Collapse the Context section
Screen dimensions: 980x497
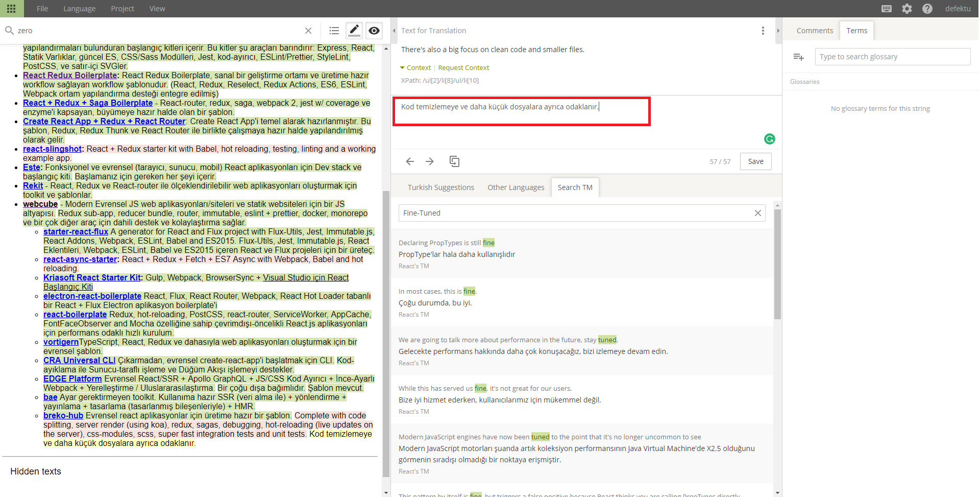(x=415, y=67)
